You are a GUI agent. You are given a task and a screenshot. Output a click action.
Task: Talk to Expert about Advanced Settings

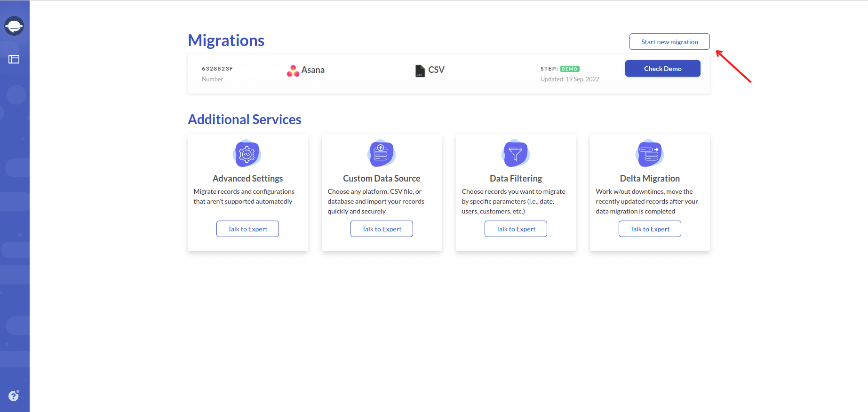pos(247,229)
